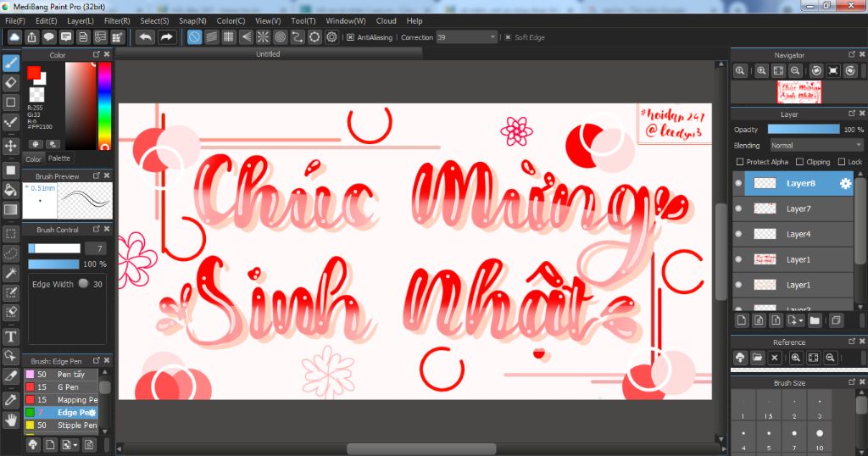Select the G Pen brush
868x456 pixels.
tap(61, 386)
